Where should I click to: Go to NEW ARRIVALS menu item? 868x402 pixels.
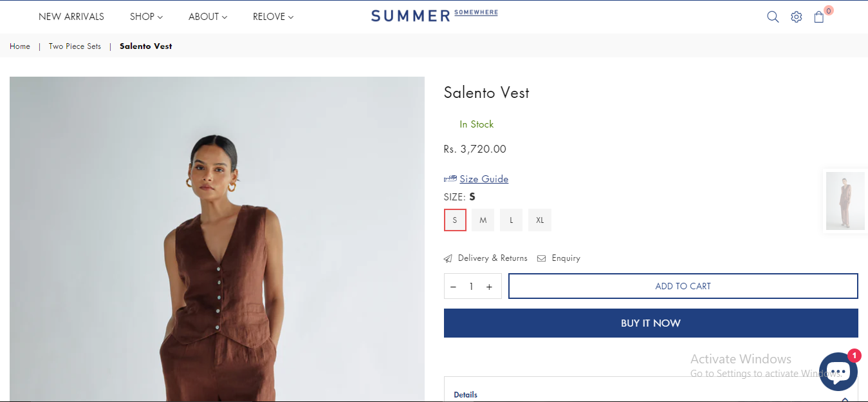[x=71, y=17]
